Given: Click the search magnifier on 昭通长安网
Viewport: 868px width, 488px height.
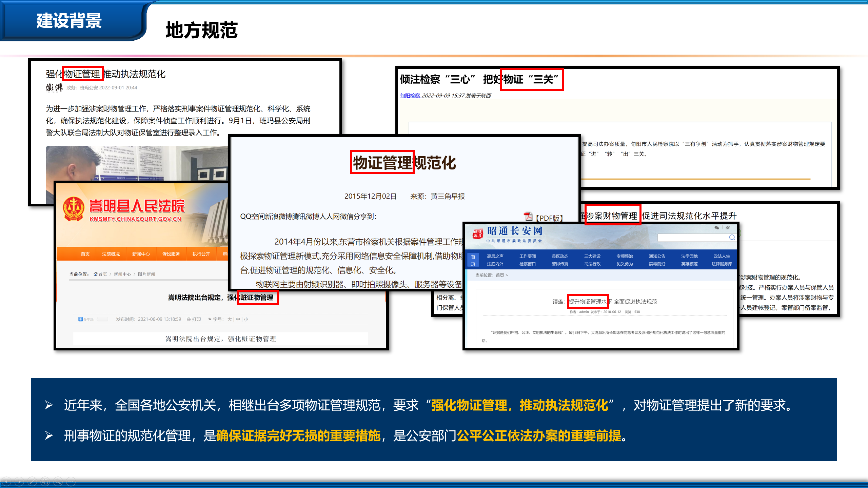Looking at the screenshot, I should point(732,238).
